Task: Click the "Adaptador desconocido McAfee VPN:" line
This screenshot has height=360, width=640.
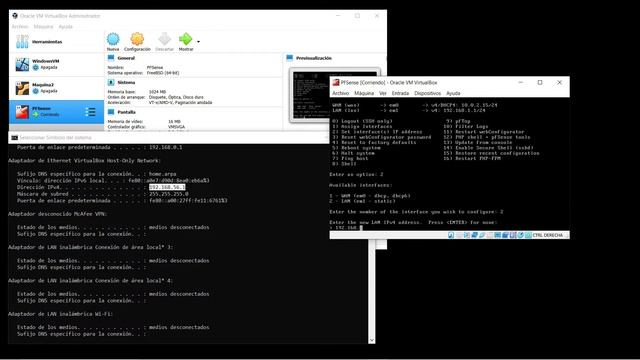Action: pyautogui.click(x=58, y=214)
